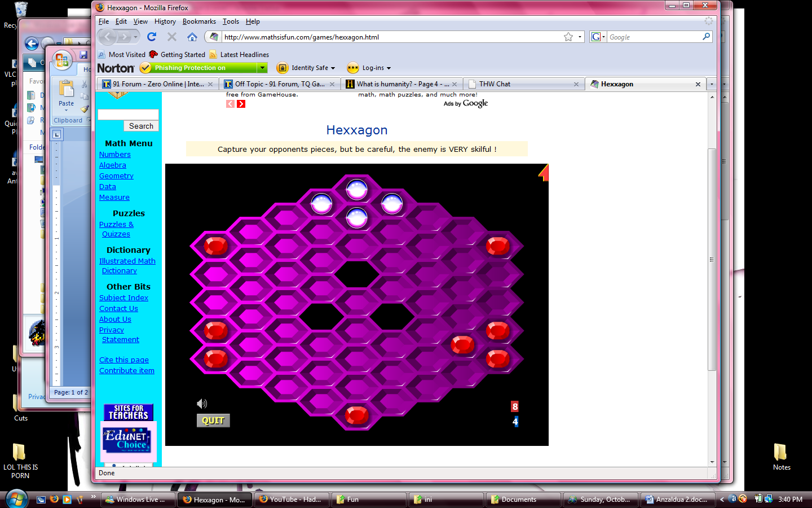The image size is (812, 508).
Task: Open the File menu
Action: pyautogui.click(x=104, y=21)
